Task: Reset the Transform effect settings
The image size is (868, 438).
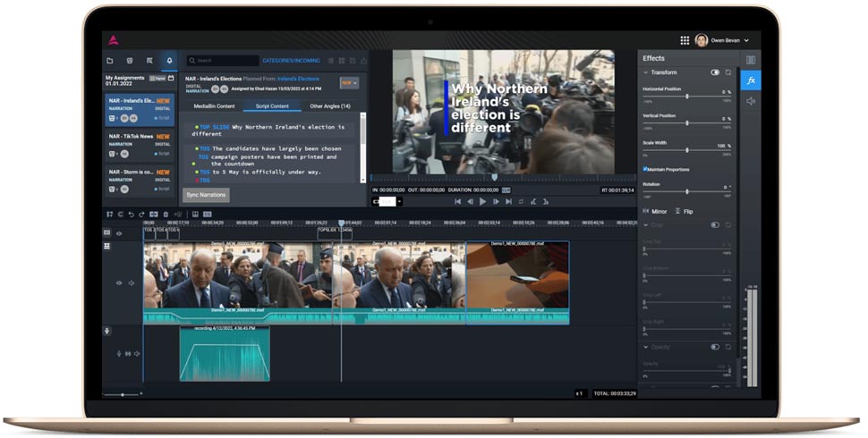Action: coord(728,72)
